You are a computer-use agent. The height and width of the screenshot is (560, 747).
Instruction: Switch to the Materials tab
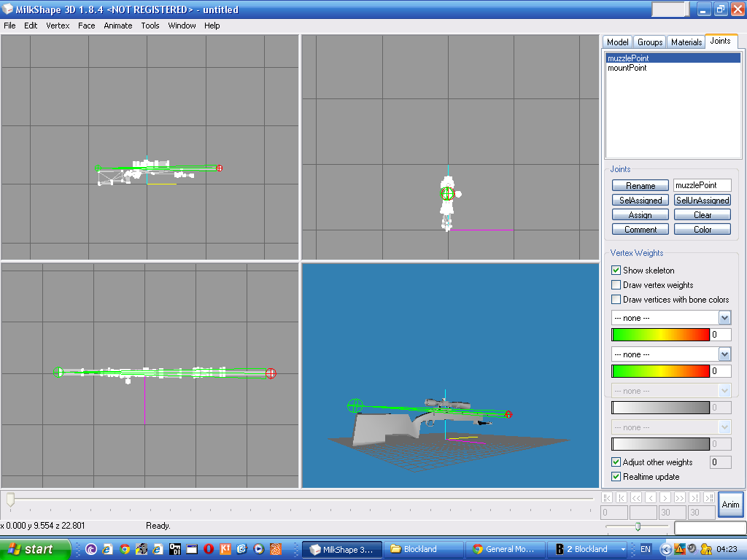click(686, 42)
